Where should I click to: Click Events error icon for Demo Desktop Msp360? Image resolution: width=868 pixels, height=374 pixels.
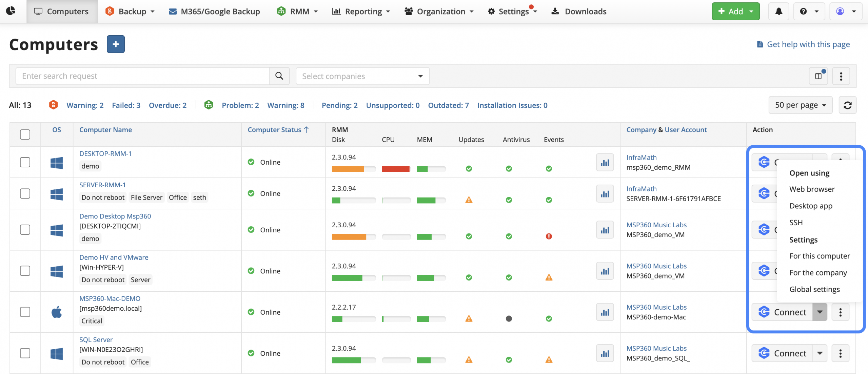tap(549, 236)
